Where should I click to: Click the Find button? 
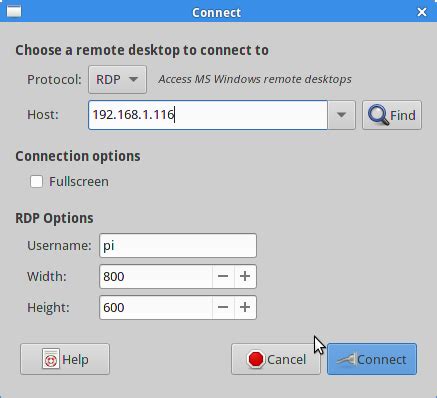[392, 115]
